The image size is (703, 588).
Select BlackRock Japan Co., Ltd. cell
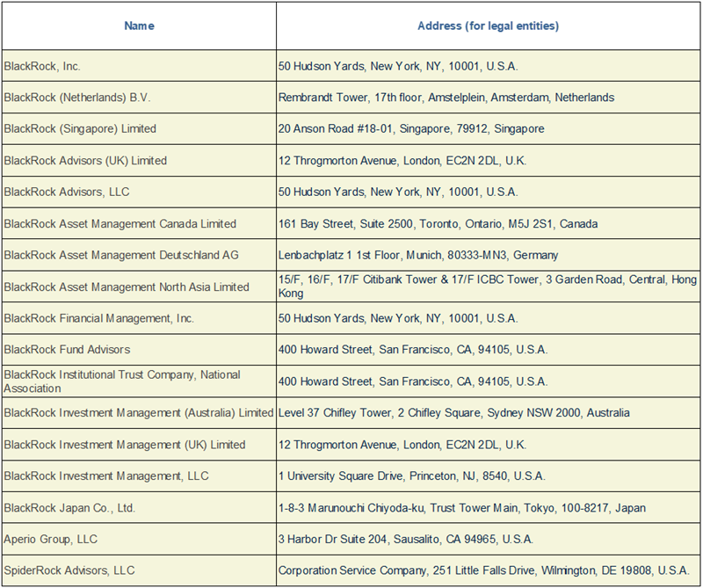point(139,507)
